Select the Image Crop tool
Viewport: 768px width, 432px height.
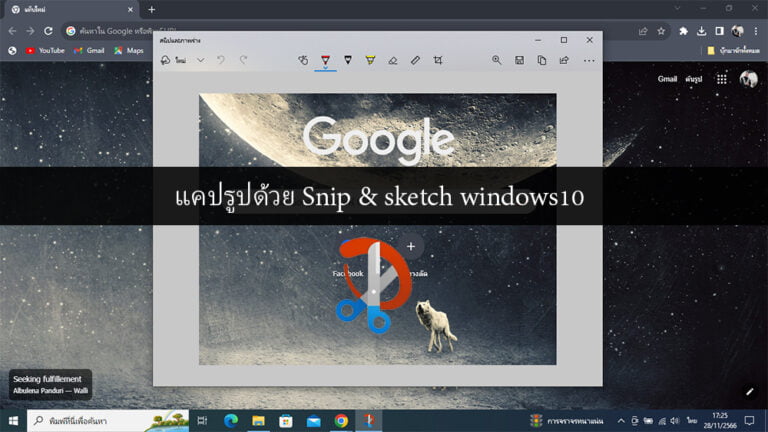438,60
